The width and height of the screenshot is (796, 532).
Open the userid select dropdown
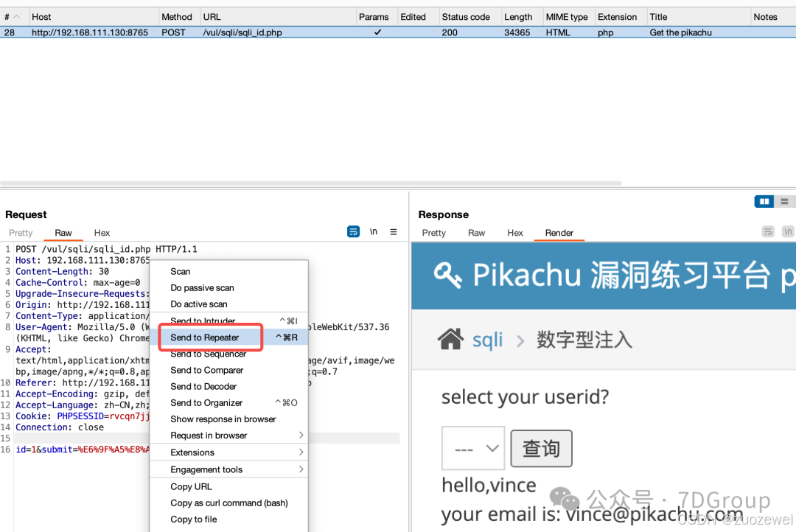[473, 448]
